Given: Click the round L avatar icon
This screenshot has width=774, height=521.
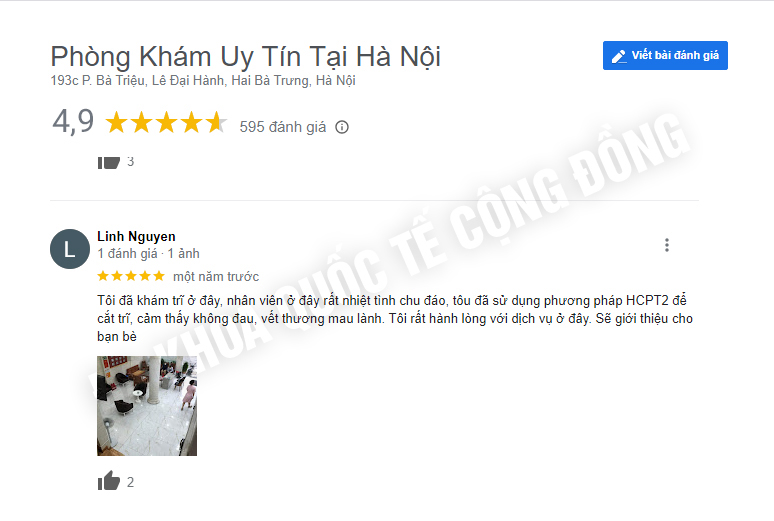Looking at the screenshot, I should pos(70,249).
